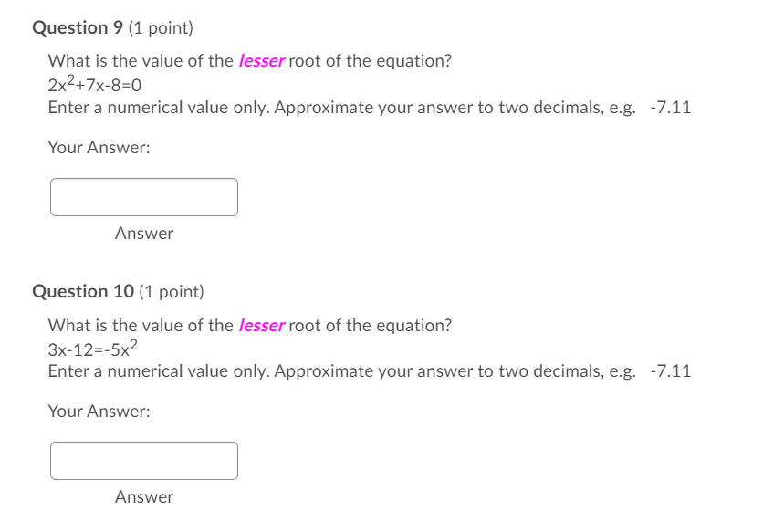Click the answer input box for Question 10
This screenshot has width=763, height=532.
click(143, 460)
